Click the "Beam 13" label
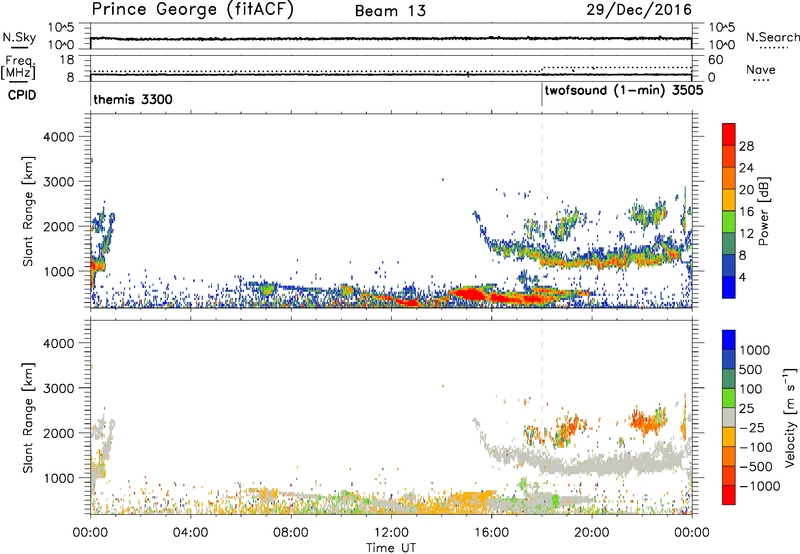This screenshot has width=800, height=554. tap(390, 11)
